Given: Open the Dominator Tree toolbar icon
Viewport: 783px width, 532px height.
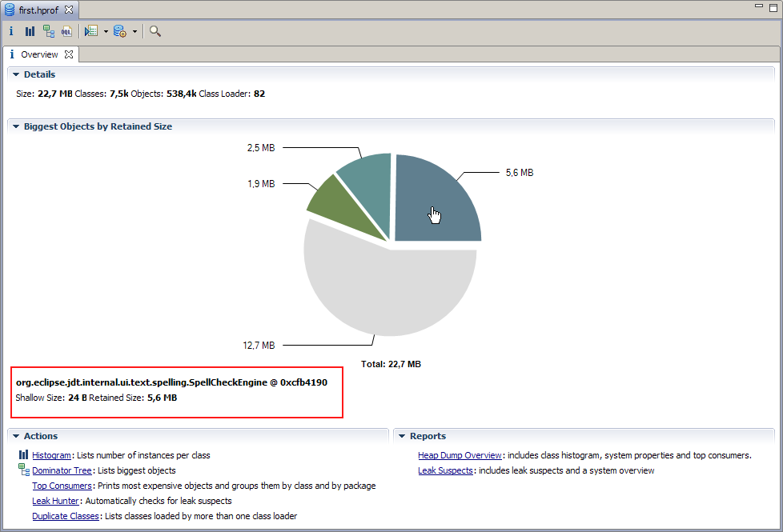Looking at the screenshot, I should (49, 31).
